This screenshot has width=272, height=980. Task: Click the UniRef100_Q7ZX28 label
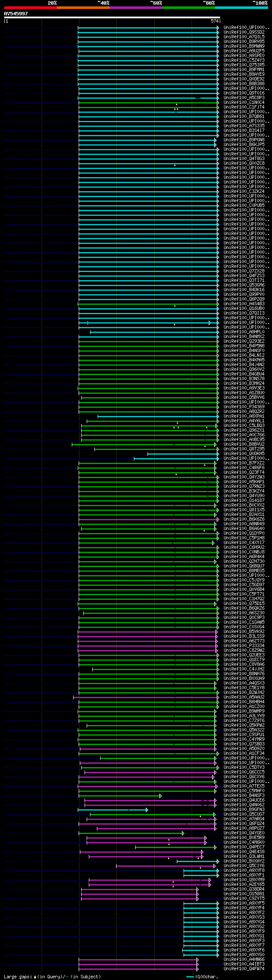pos(244,271)
